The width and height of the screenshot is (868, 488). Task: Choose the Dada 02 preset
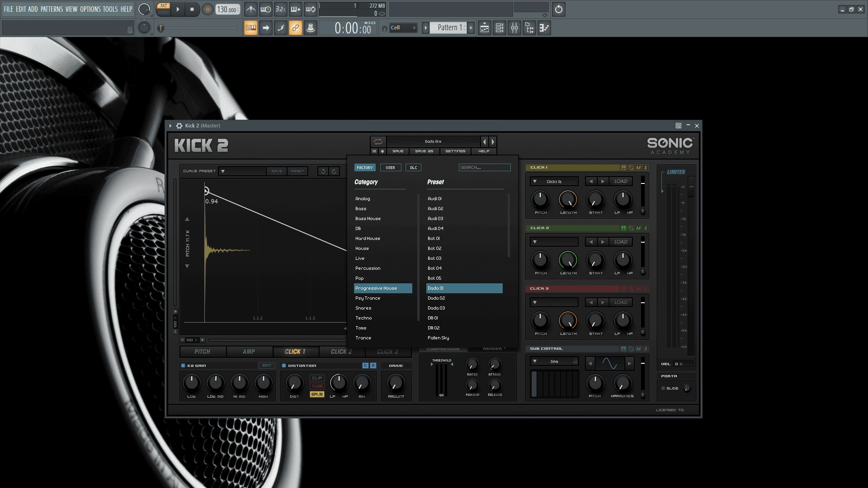tap(464, 298)
